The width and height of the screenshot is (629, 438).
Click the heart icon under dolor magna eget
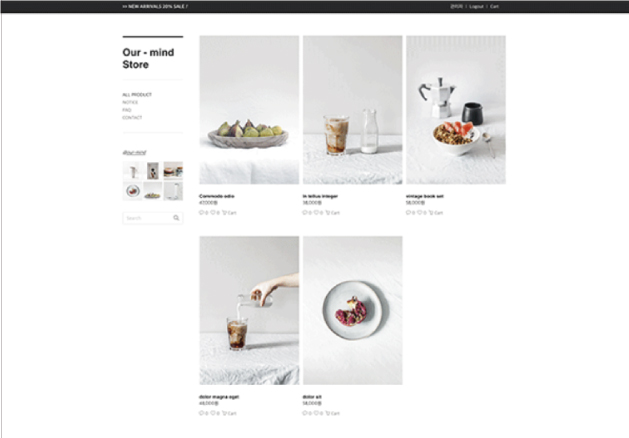213,413
